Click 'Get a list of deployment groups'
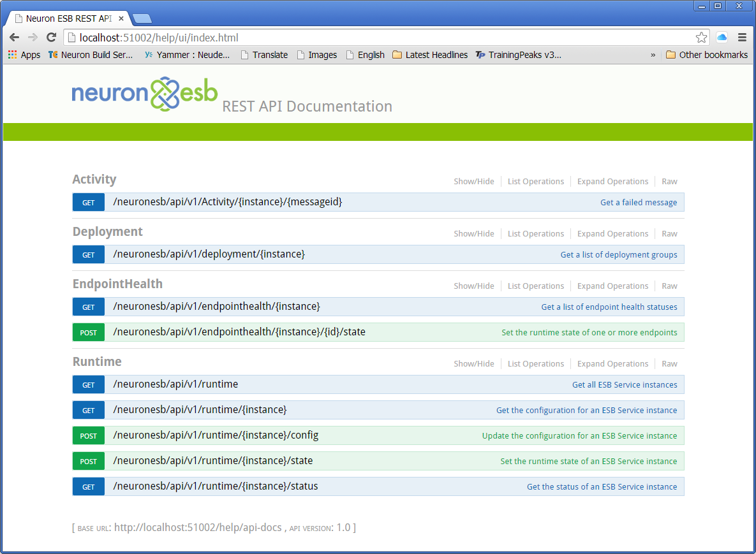Viewport: 756px width, 554px height. (619, 254)
